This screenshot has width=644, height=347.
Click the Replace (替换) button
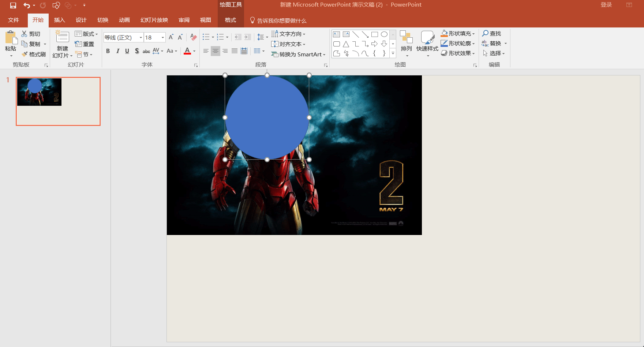(494, 43)
